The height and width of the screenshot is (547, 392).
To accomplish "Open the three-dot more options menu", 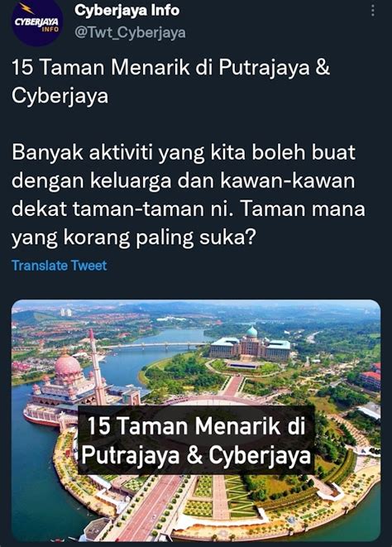I will (x=373, y=11).
